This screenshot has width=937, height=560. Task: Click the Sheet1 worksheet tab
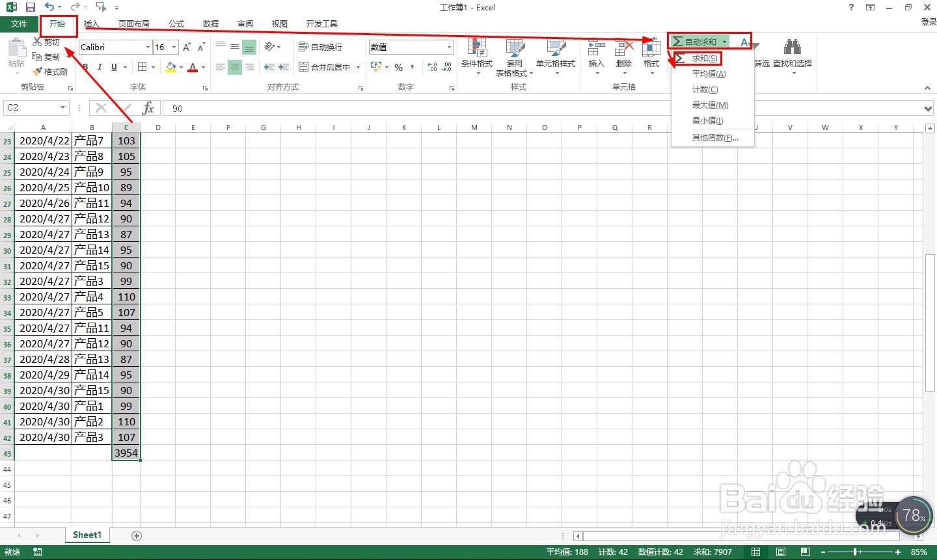click(87, 535)
